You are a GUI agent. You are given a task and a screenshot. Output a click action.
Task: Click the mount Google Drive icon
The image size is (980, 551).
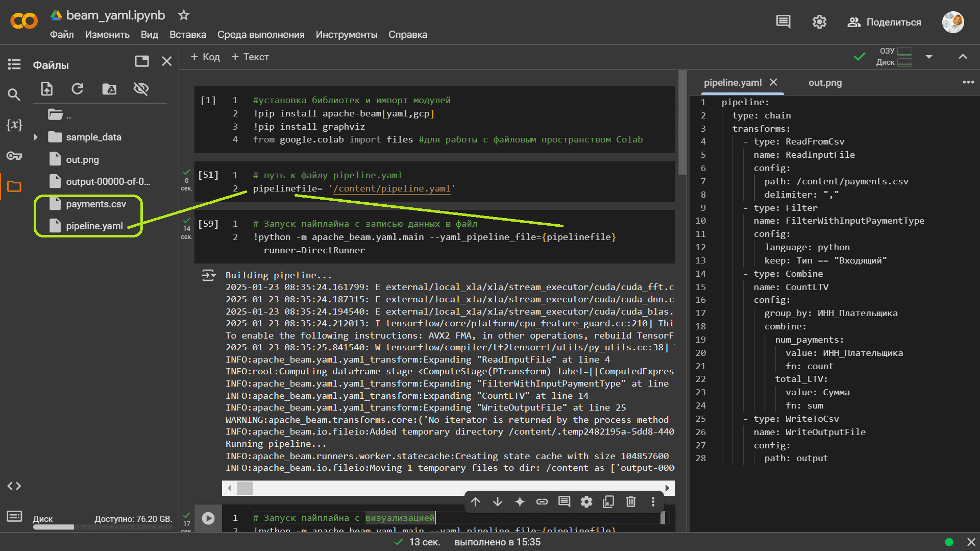pos(109,89)
